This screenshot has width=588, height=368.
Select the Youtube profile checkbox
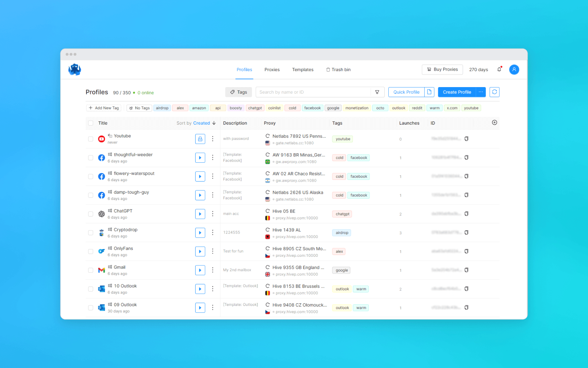coord(91,139)
